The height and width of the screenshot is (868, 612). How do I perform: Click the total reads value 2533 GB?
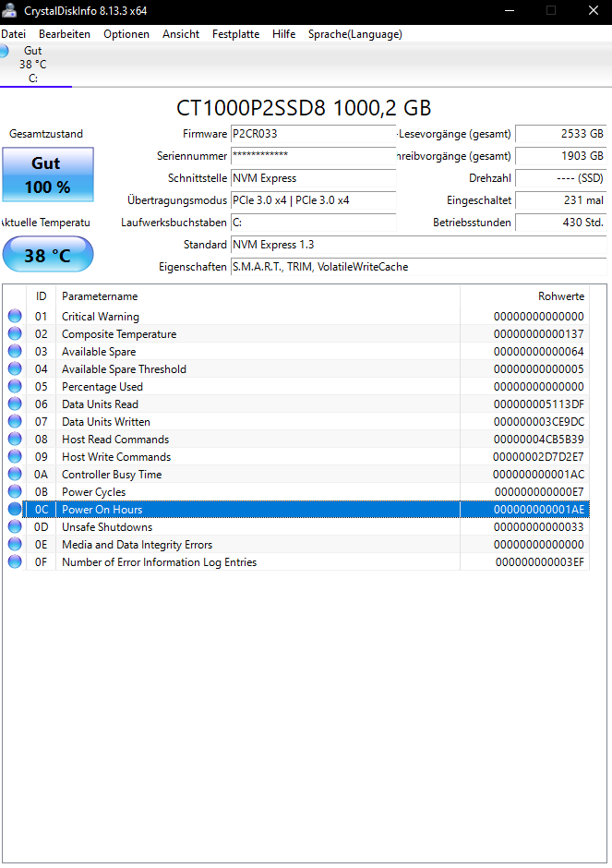pyautogui.click(x=560, y=134)
